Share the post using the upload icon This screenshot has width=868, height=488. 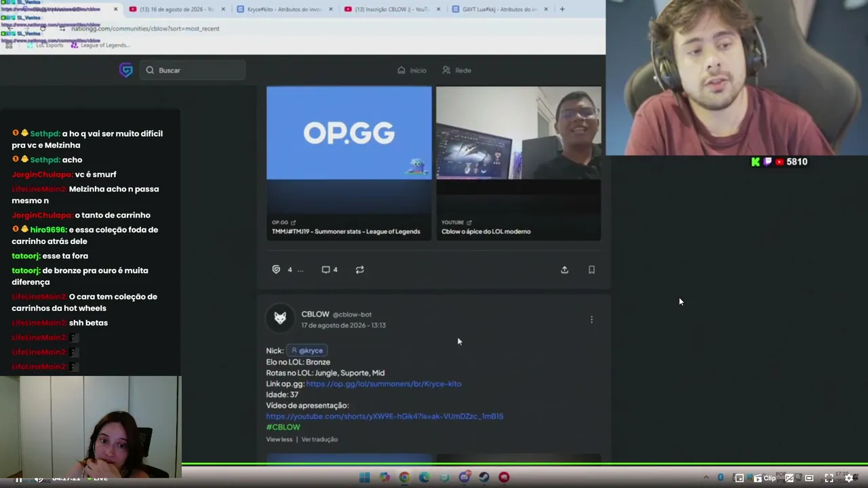point(564,269)
